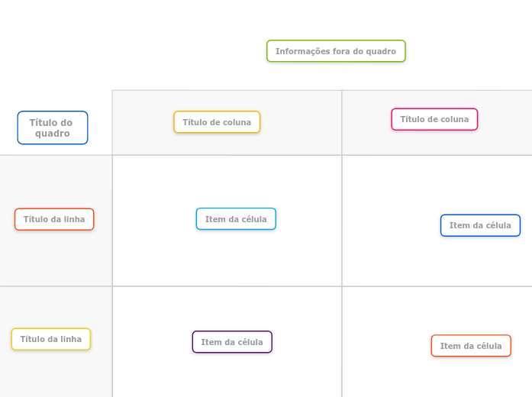Pick the yellow-bordered "Título da linha" node
This screenshot has width=532, height=397.
coord(51,339)
